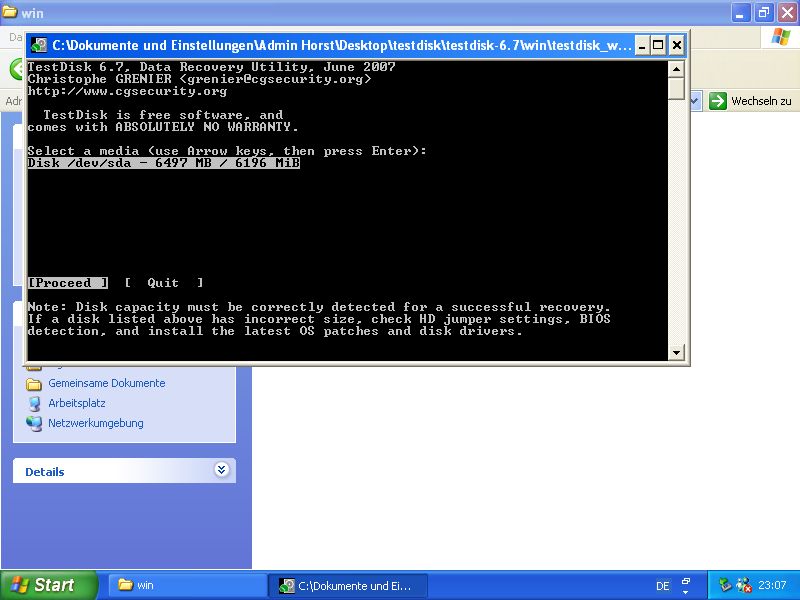The width and height of the screenshot is (800, 600).
Task: Maximize the TestDisk console window
Action: [658, 45]
